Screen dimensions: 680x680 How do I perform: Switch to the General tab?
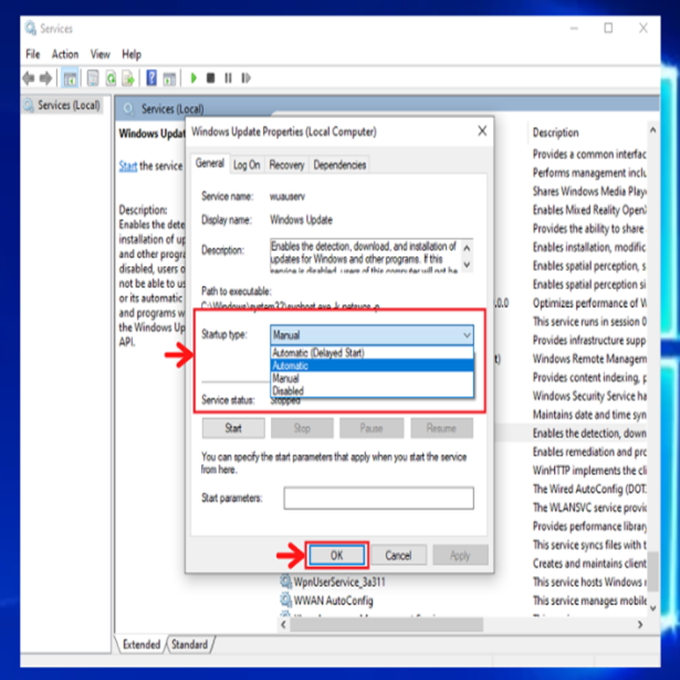tap(210, 163)
